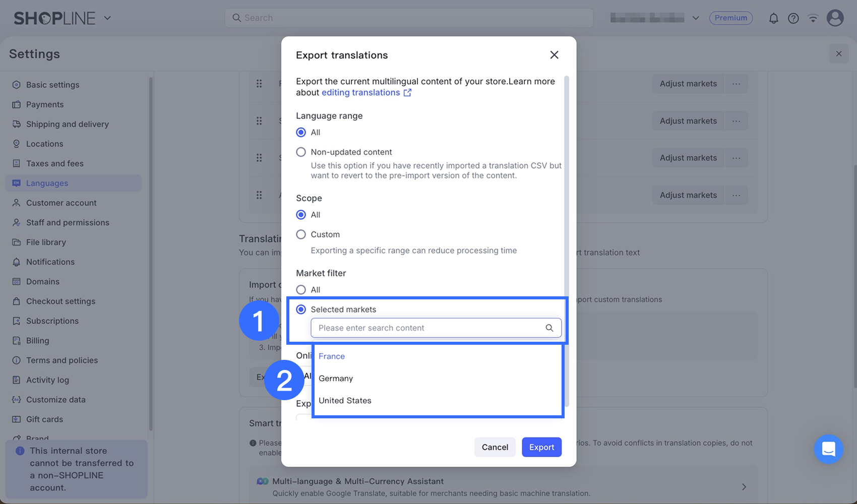Open the notifications bell icon
Image resolution: width=857 pixels, height=504 pixels.
click(x=773, y=18)
